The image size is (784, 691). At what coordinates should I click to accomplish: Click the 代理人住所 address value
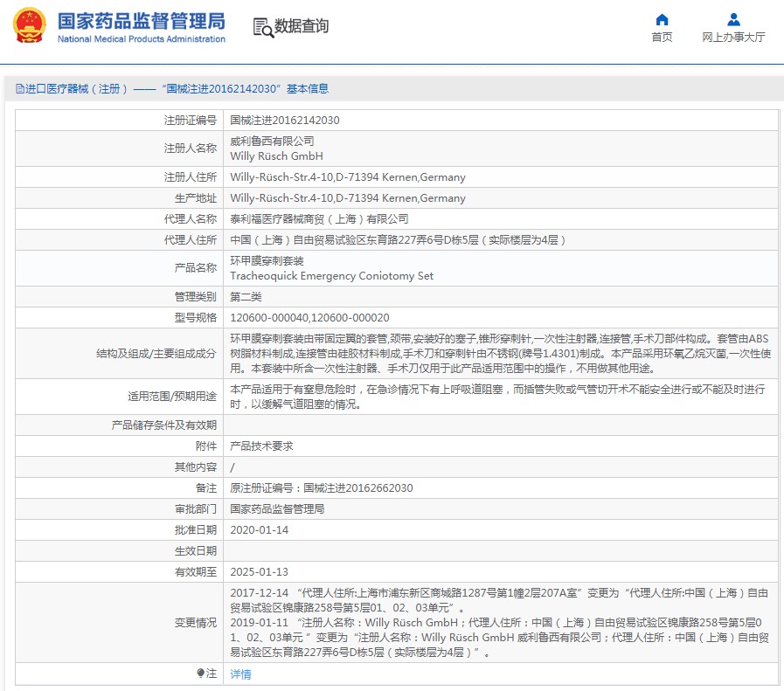pos(398,240)
